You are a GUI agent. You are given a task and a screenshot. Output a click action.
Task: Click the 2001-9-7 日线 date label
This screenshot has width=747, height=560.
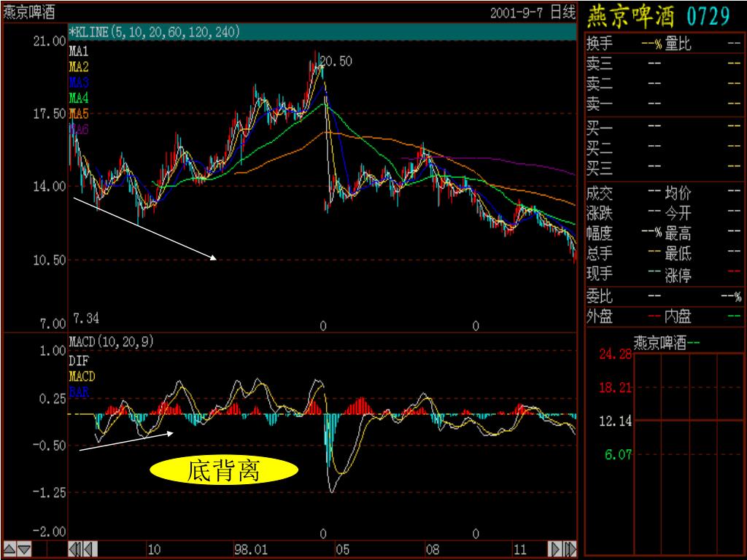533,12
